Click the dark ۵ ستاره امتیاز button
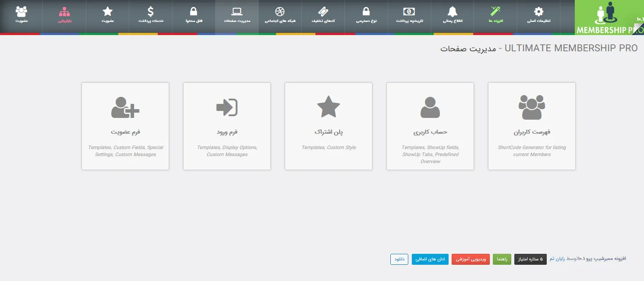 click(531, 259)
